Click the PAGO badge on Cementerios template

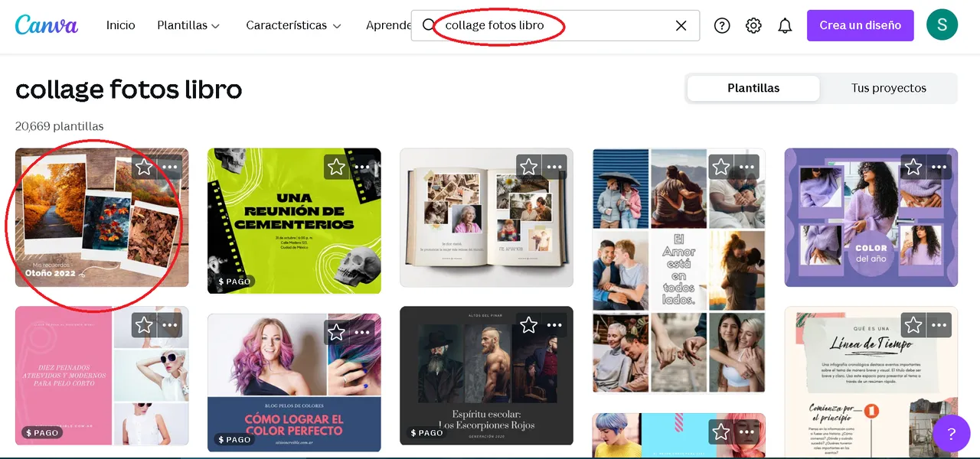234,282
